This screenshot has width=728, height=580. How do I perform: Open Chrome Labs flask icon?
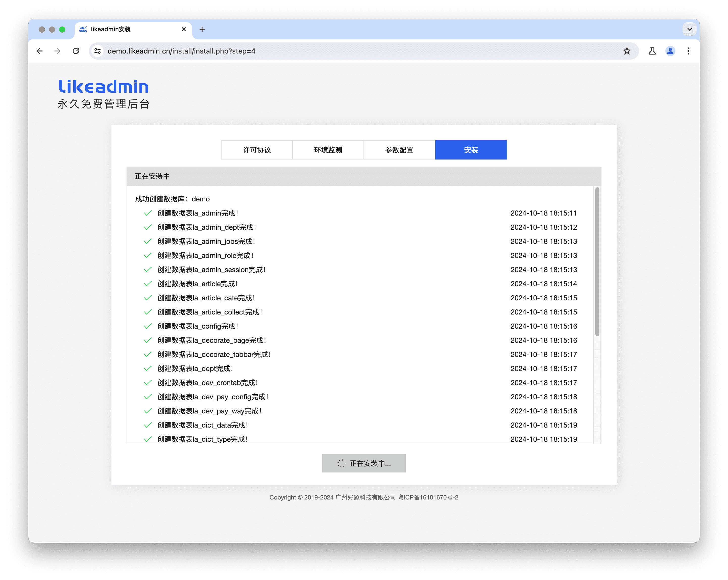[x=652, y=51]
